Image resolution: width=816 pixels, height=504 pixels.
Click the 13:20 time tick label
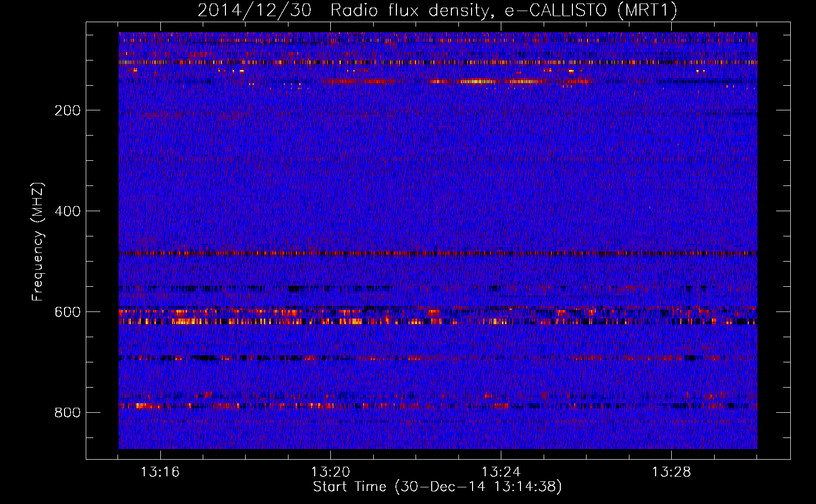point(330,472)
